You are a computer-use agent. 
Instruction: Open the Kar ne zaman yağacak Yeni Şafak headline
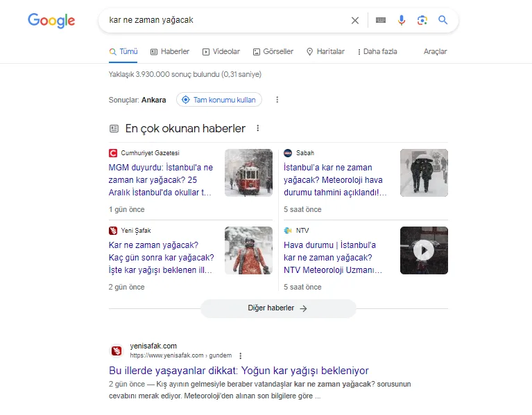pyautogui.click(x=161, y=258)
